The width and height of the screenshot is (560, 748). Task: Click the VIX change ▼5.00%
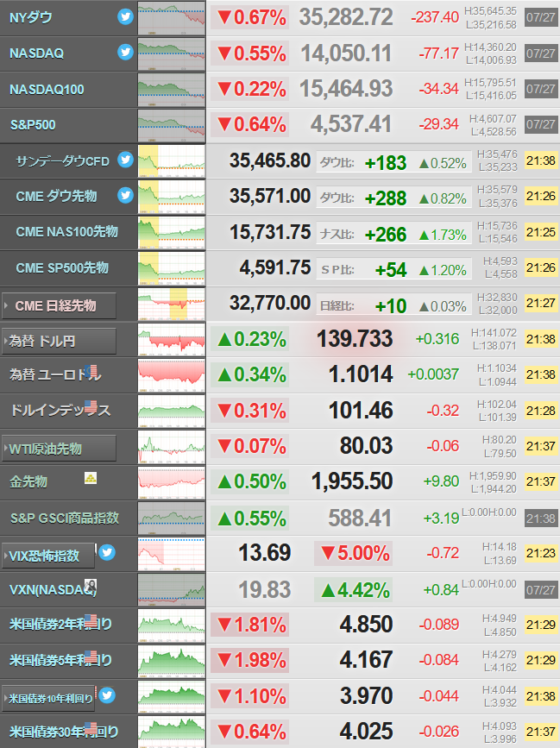354,553
